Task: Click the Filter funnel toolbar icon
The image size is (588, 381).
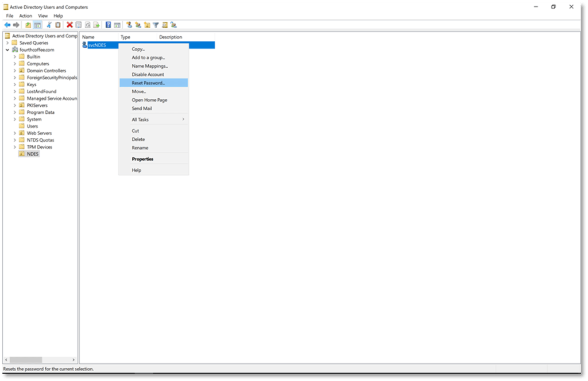Action: click(x=156, y=25)
